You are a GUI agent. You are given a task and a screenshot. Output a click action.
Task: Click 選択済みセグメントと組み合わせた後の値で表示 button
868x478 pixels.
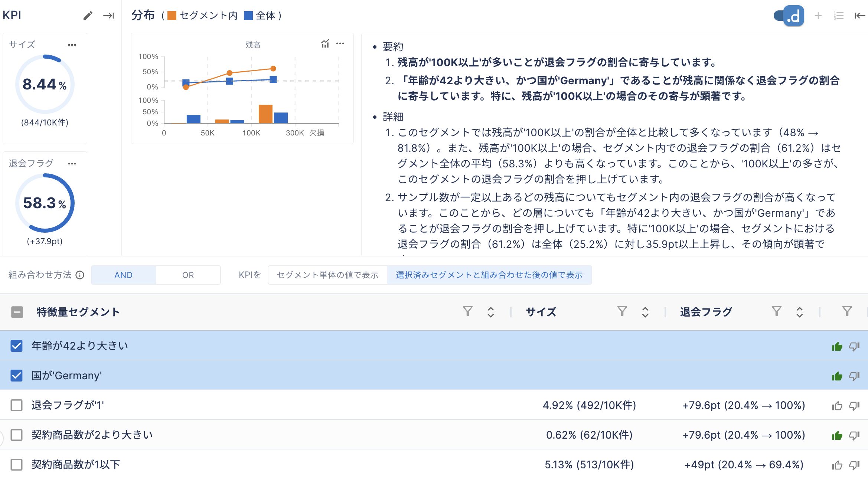click(489, 275)
